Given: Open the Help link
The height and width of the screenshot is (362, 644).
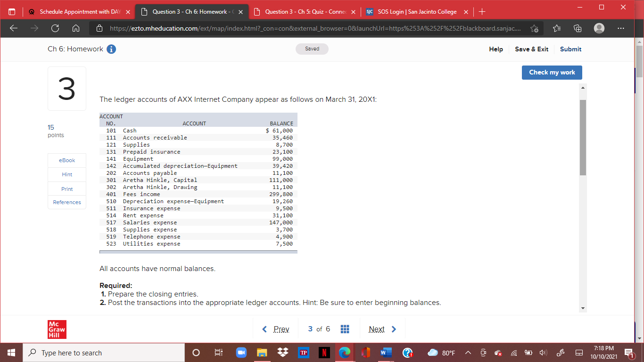Looking at the screenshot, I should (x=496, y=49).
